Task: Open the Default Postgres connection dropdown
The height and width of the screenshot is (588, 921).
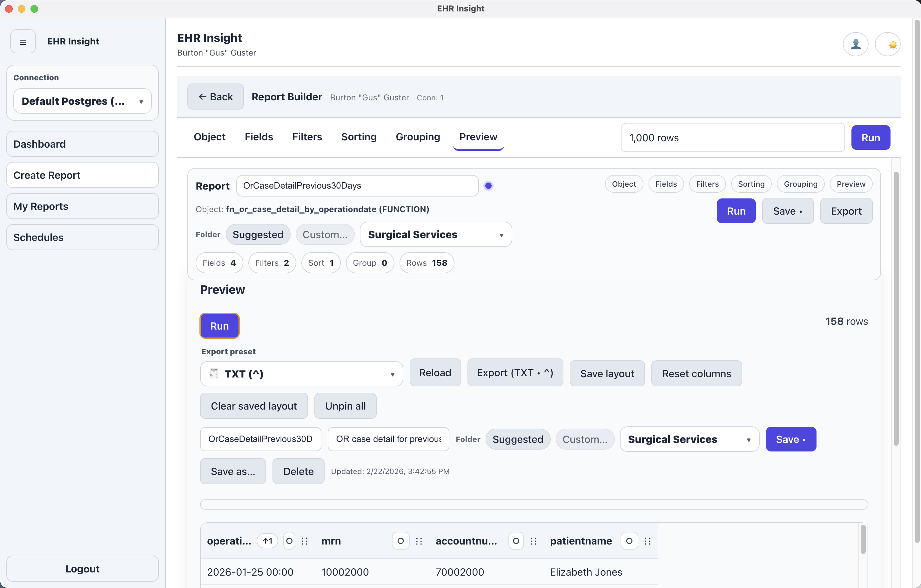Action: point(82,101)
